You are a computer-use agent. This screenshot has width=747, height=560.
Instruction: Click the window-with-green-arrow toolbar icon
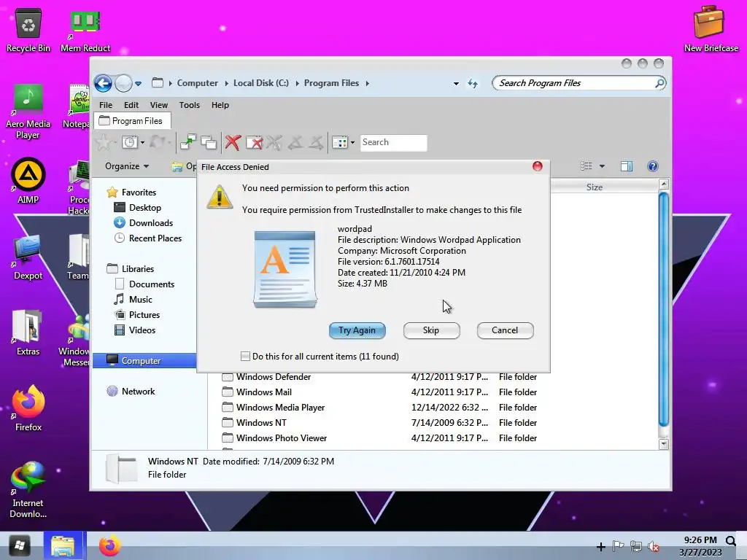(187, 142)
